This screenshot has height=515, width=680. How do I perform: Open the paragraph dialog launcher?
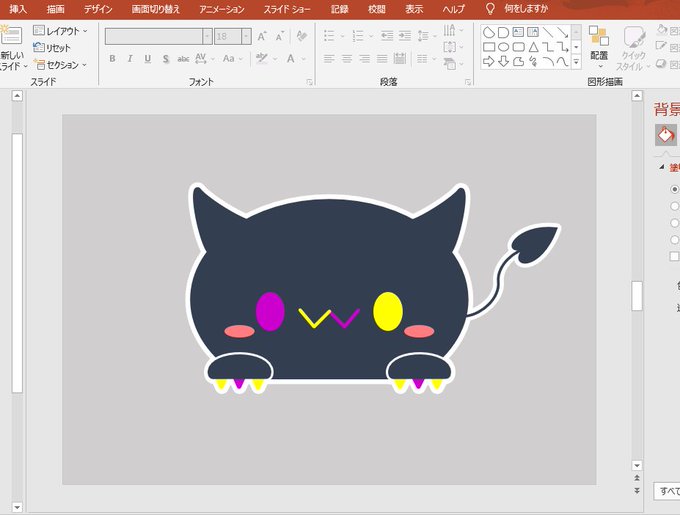click(468, 82)
